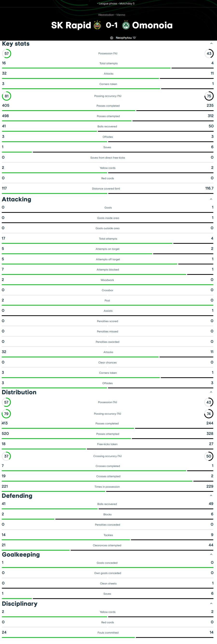Click the Fouls committed comparison bar
Image resolution: width=217 pixels, height=644 pixels.
(108, 637)
